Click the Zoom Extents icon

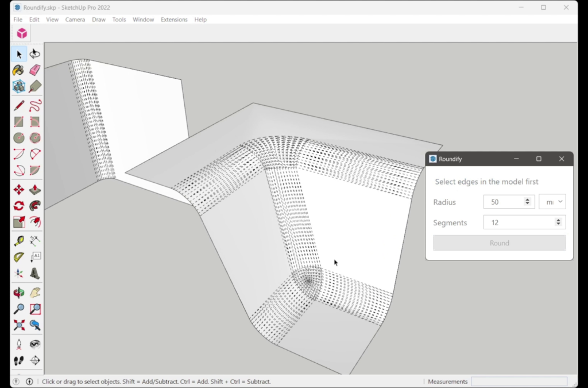tap(19, 325)
